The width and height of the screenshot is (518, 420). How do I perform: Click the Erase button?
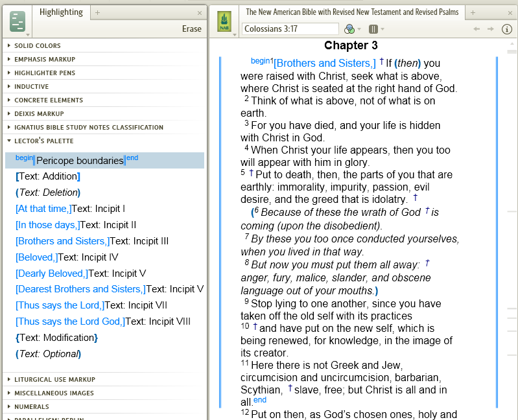click(x=192, y=29)
